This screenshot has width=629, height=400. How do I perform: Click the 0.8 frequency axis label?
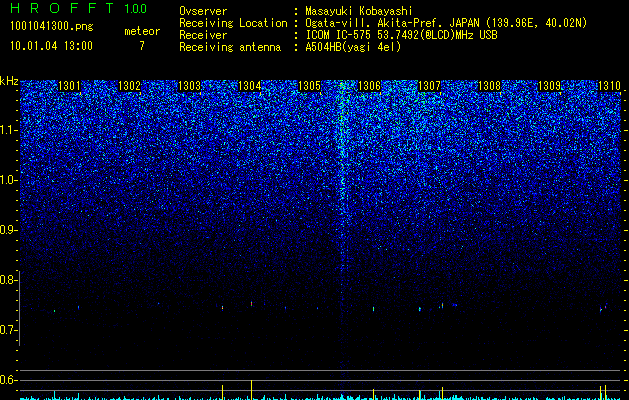point(8,280)
